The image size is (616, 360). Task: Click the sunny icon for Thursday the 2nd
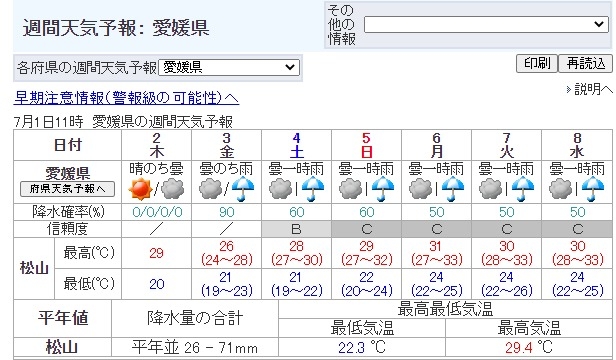click(140, 189)
